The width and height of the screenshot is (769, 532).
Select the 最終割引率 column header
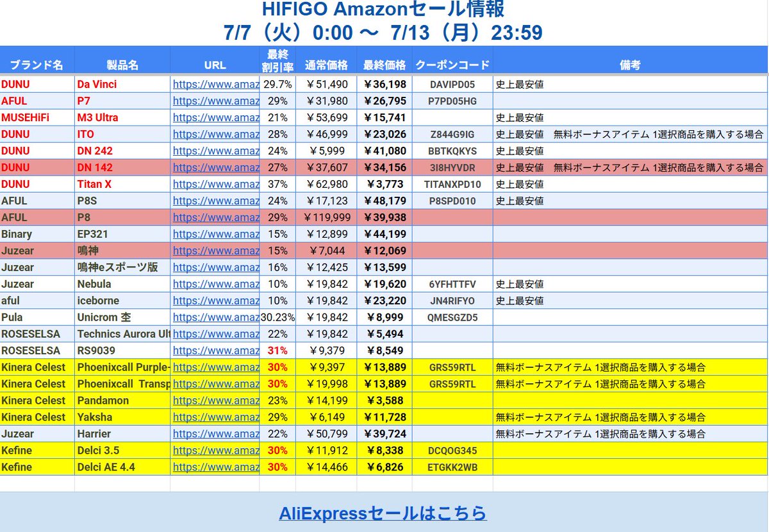point(277,60)
